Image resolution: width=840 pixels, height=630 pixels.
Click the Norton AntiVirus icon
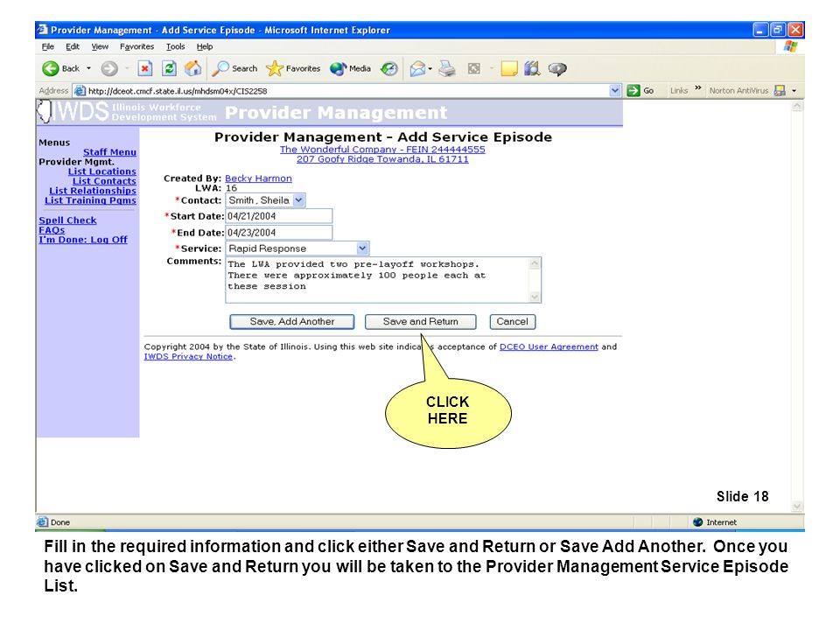click(x=780, y=90)
